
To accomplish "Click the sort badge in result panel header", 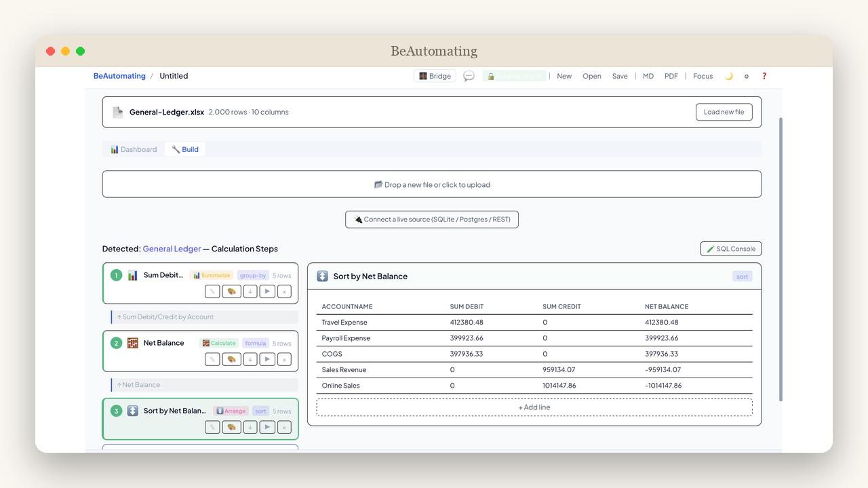I will tap(743, 277).
